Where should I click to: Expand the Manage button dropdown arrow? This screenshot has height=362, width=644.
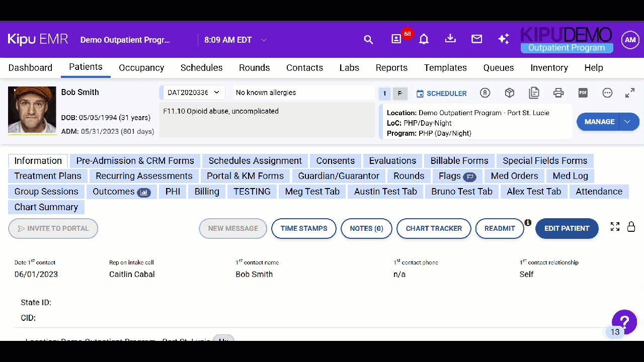pyautogui.click(x=628, y=122)
